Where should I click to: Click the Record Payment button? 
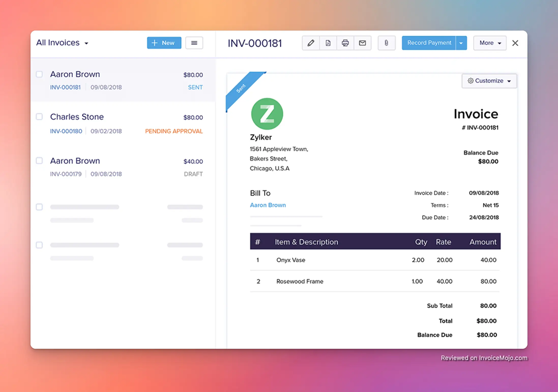tap(429, 43)
